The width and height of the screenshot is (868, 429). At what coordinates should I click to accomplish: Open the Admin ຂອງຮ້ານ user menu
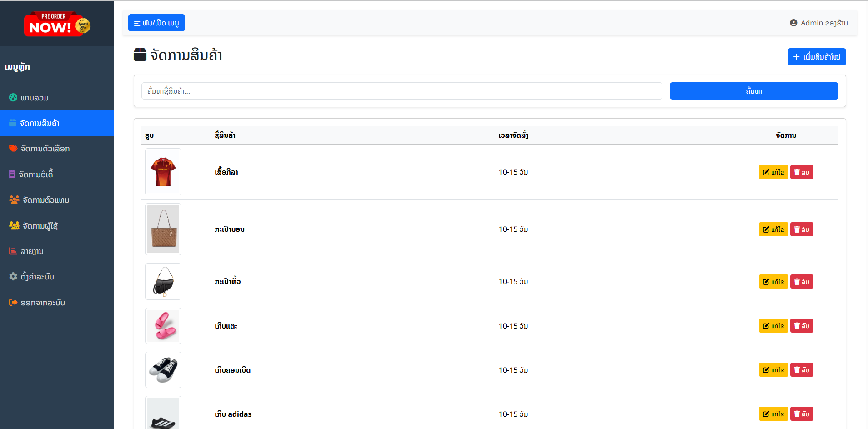click(x=818, y=23)
